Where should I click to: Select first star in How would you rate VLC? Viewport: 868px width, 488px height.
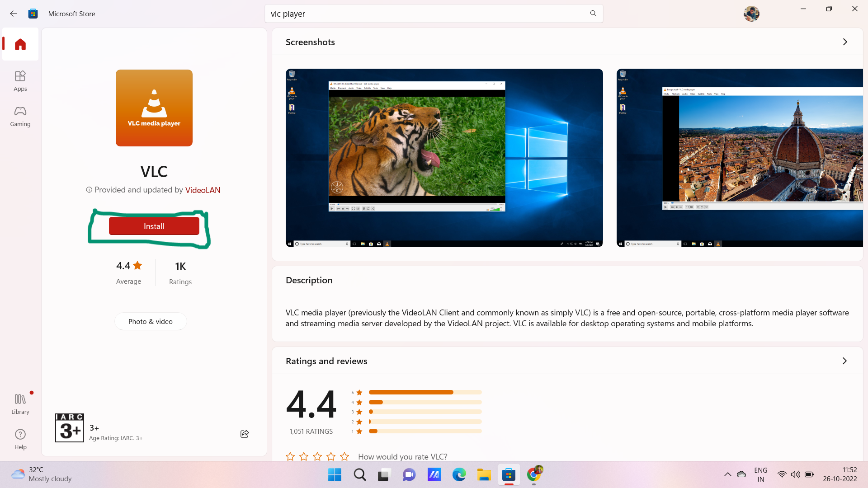tap(290, 456)
